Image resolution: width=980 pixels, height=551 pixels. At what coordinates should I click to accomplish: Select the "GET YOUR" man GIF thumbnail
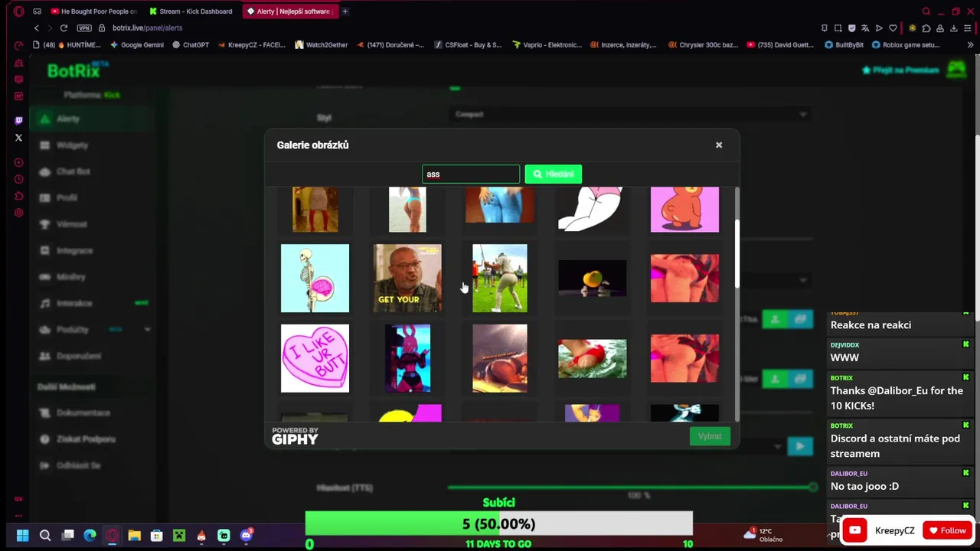(407, 279)
